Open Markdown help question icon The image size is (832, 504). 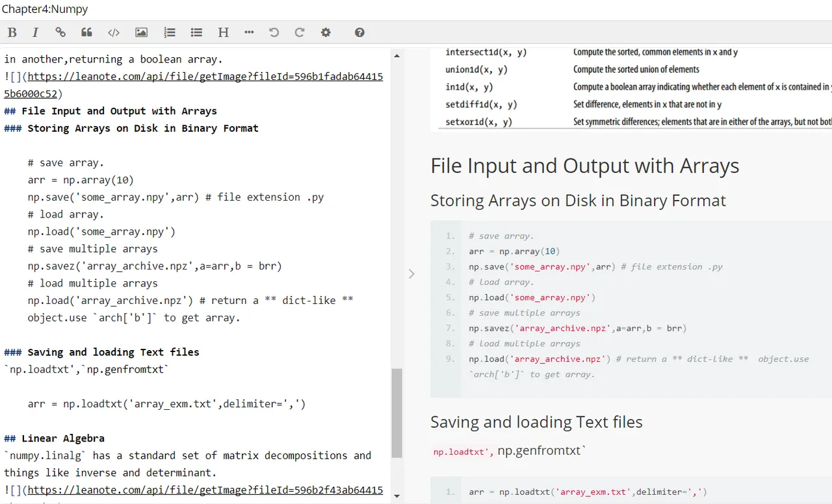359,32
